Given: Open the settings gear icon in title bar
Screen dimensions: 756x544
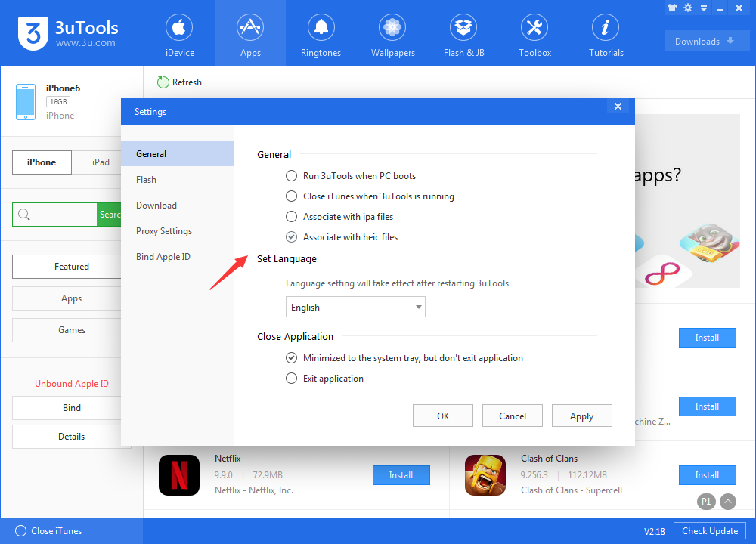Looking at the screenshot, I should [x=688, y=8].
